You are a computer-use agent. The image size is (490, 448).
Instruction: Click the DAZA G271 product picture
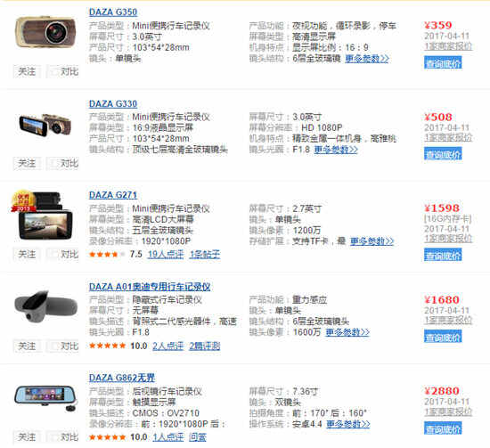pyautogui.click(x=42, y=216)
